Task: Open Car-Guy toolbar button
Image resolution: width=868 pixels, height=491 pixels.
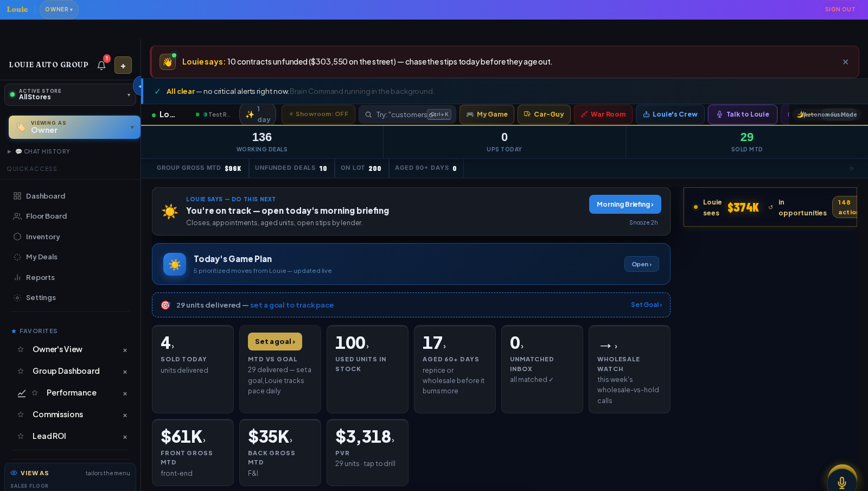Action: 544,114
